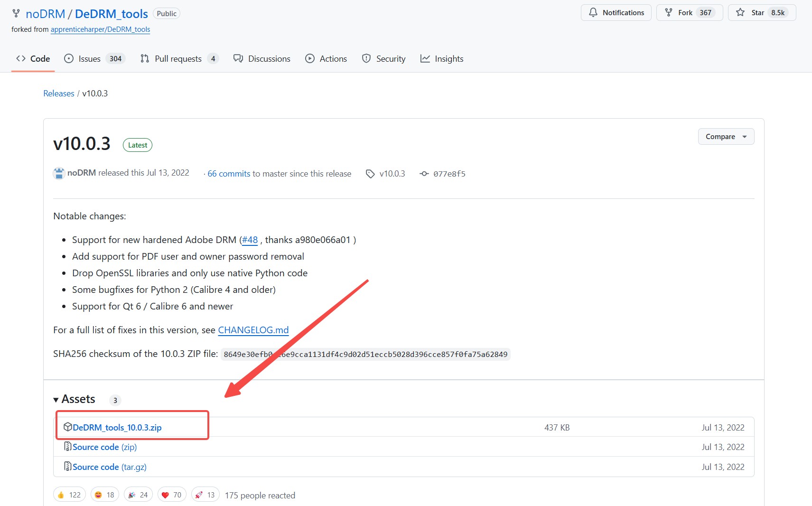Click the 175 people reacted text
The image size is (812, 506).
tap(260, 496)
